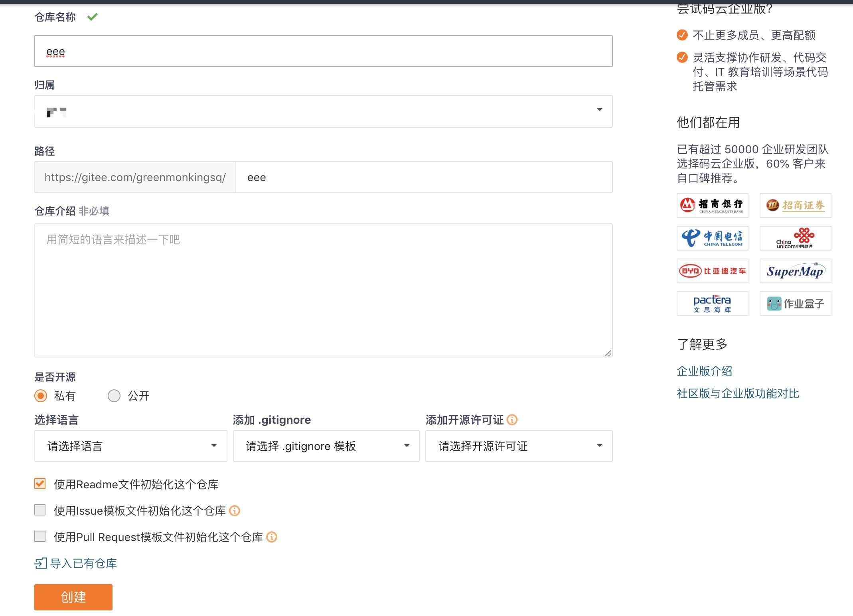This screenshot has width=853, height=616.
Task: Click the Issue template info icon
Action: [235, 511]
